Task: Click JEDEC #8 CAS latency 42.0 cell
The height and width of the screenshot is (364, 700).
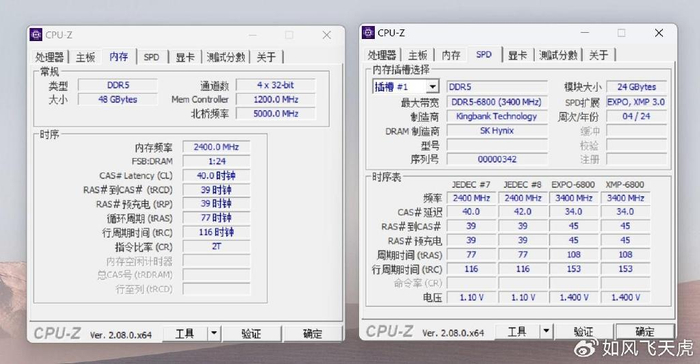Action: 522,212
